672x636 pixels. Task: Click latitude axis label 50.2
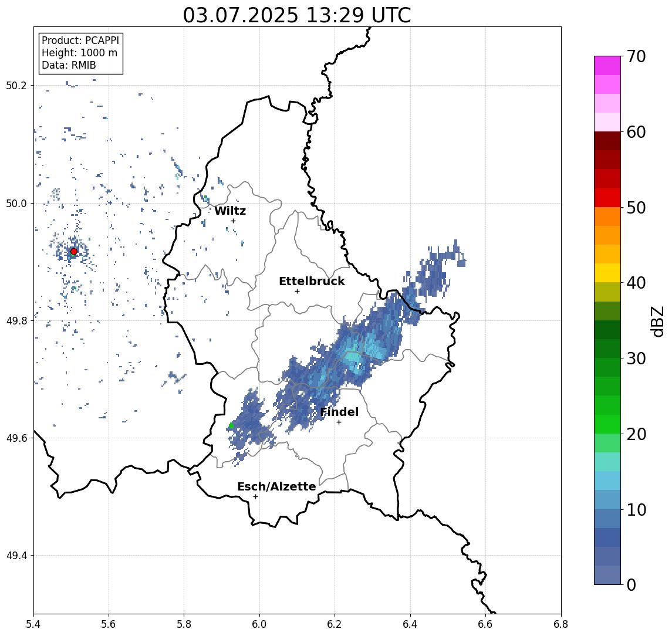point(16,85)
